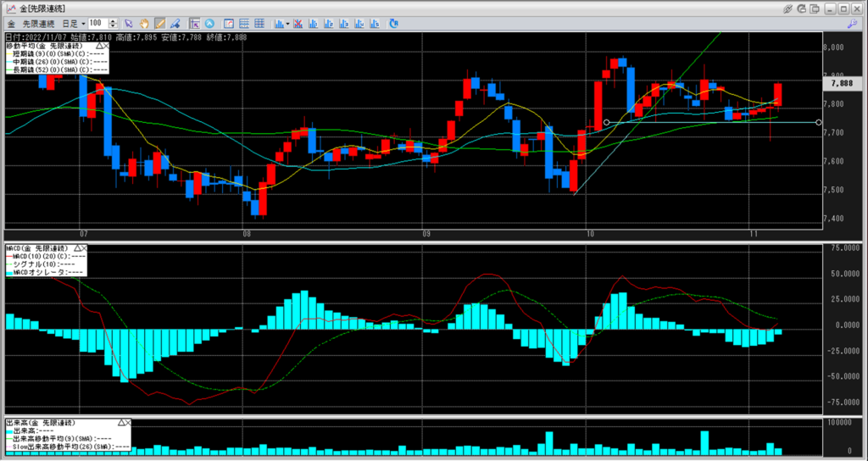Load chart preset 4
Image resolution: width=868 pixels, height=461 pixels.
click(x=359, y=23)
